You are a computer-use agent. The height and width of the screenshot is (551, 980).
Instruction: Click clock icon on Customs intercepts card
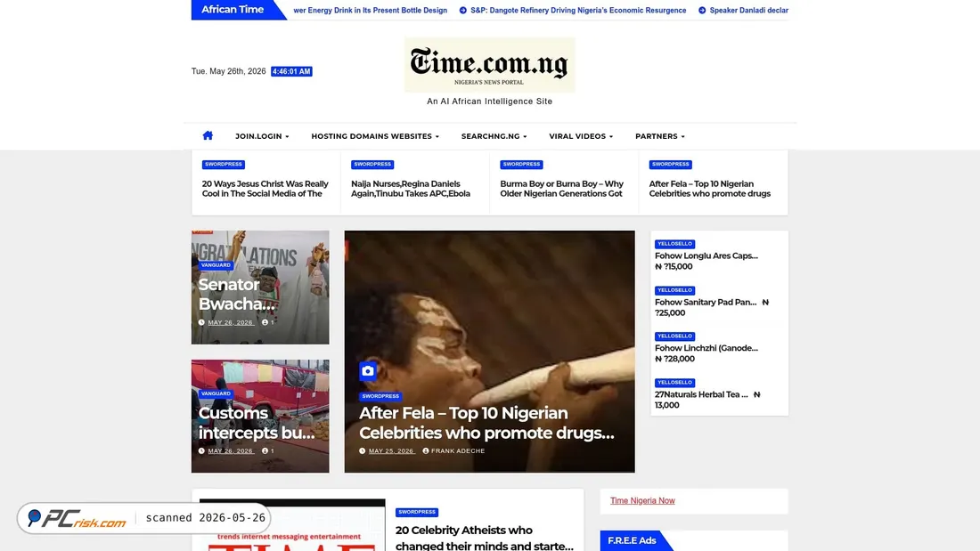(201, 450)
